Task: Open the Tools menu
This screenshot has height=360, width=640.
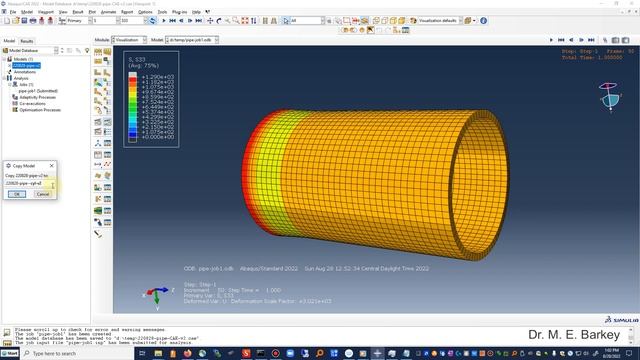Action: [x=162, y=12]
